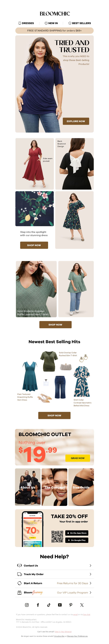
Task: Tap the On the App Store button
Action: point(77,533)
